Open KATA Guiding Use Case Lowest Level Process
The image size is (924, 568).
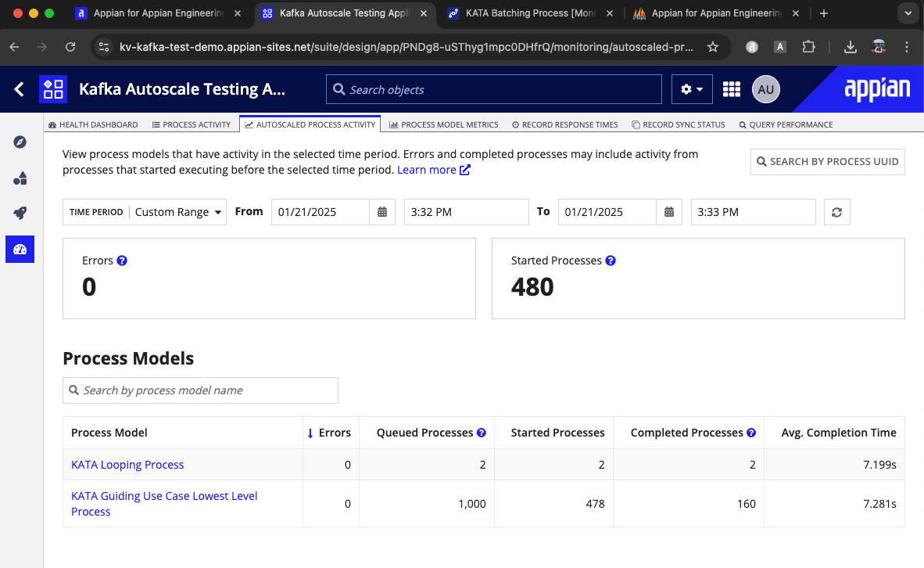(164, 504)
